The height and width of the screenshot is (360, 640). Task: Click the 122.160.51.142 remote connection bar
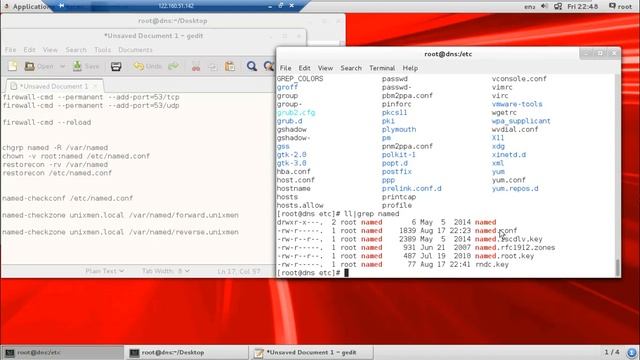[x=176, y=6]
